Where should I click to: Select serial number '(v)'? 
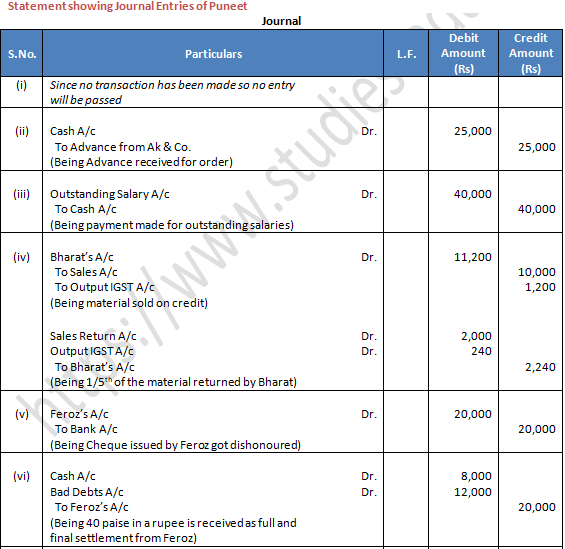22,414
